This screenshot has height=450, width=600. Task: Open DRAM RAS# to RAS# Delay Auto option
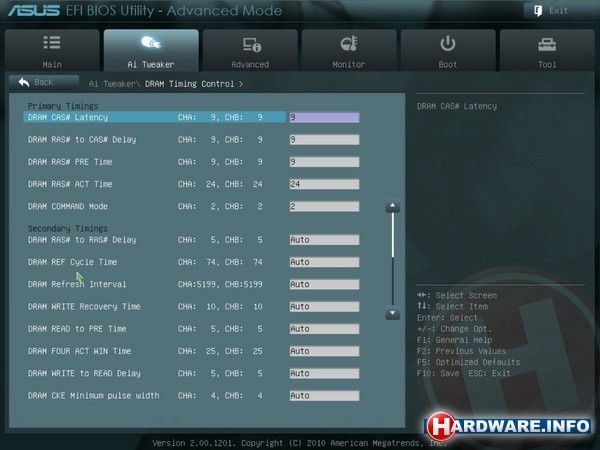point(323,240)
